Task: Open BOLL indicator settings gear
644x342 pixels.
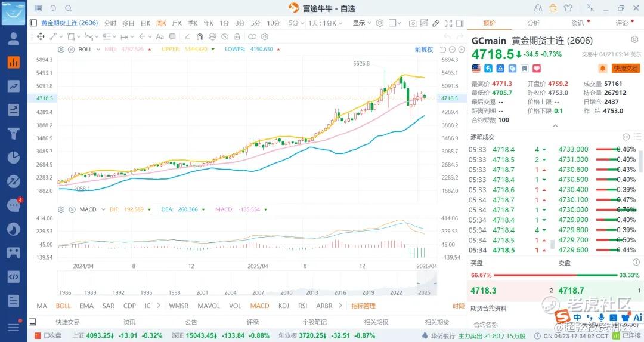Action: click(62, 49)
